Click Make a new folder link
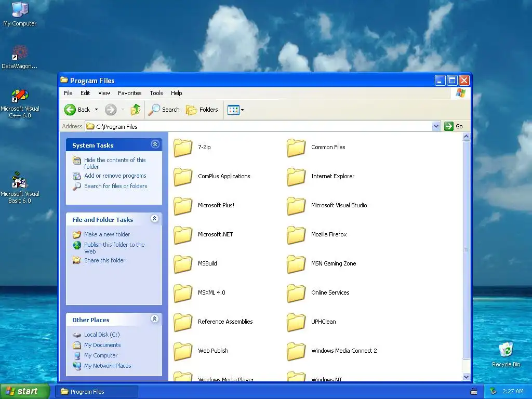 pyautogui.click(x=107, y=234)
